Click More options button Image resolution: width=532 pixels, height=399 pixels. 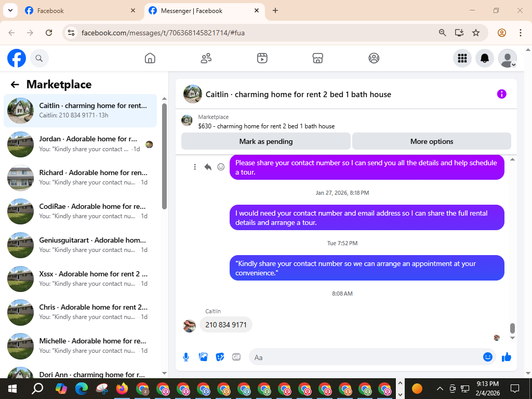click(432, 141)
